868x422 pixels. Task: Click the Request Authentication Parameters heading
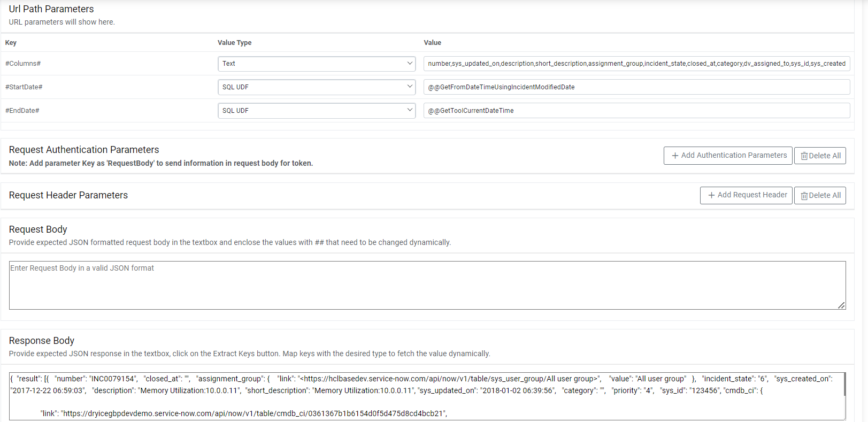pyautogui.click(x=84, y=150)
